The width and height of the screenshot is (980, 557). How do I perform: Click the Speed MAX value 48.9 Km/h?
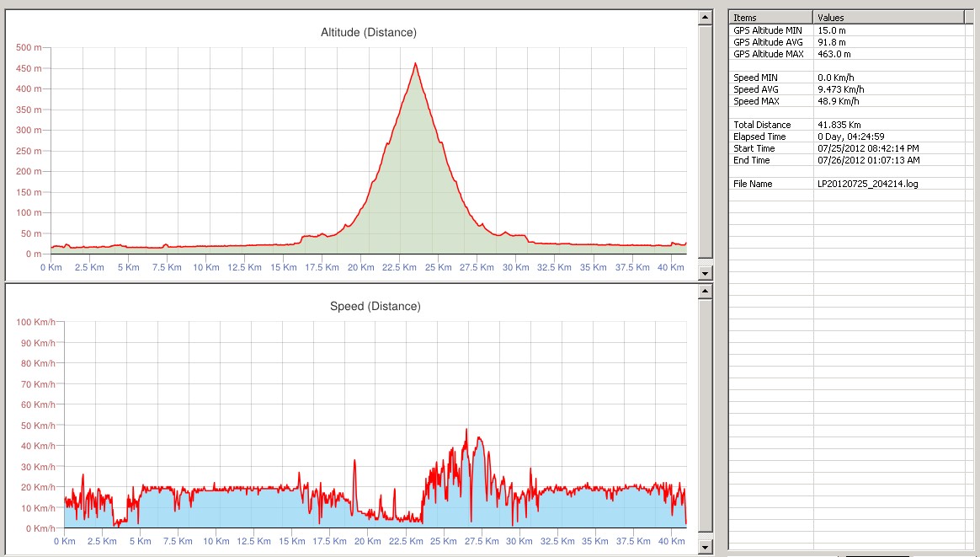pyautogui.click(x=839, y=101)
